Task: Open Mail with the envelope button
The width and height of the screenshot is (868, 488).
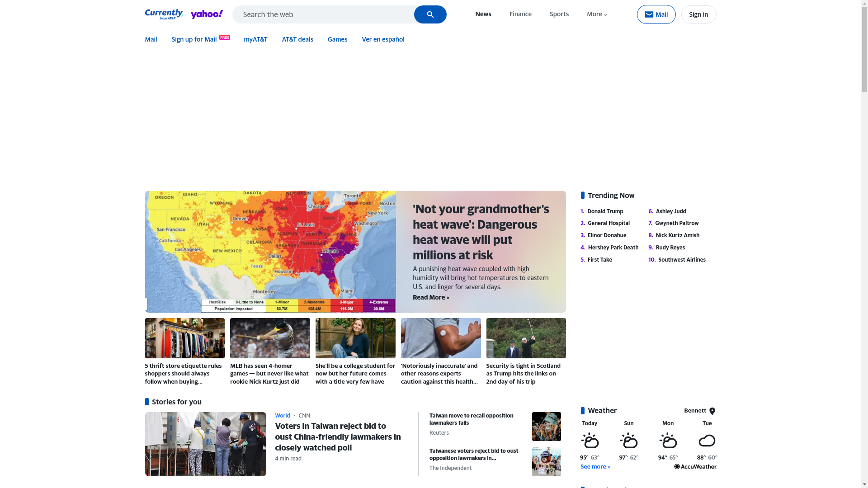Action: click(x=656, y=14)
